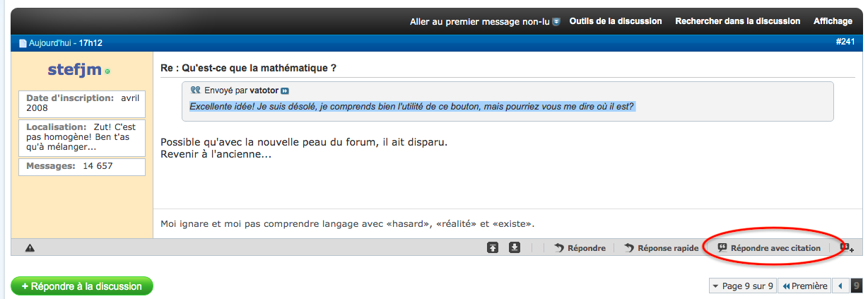
Task: Click the green Répondre à la discussion button
Action: point(82,286)
